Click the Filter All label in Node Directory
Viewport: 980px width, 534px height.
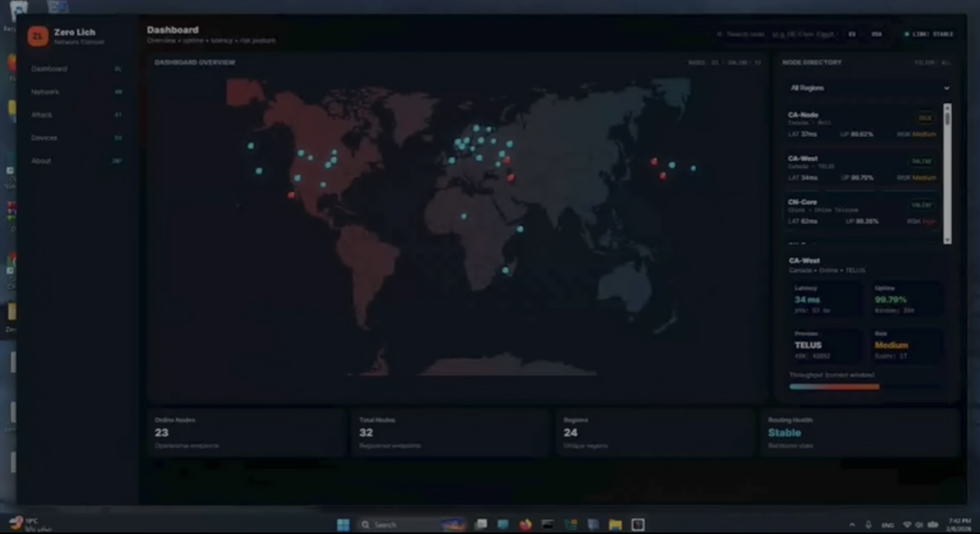pos(933,62)
